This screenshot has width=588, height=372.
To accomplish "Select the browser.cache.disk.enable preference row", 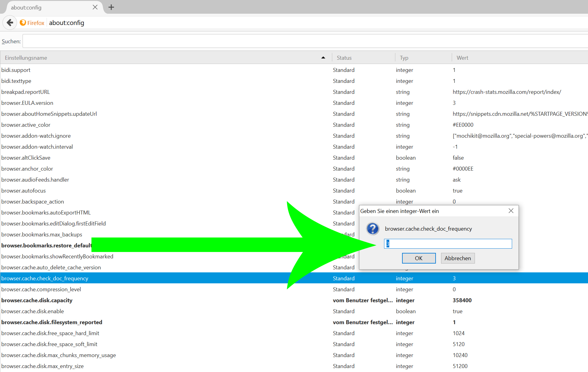I will click(33, 311).
